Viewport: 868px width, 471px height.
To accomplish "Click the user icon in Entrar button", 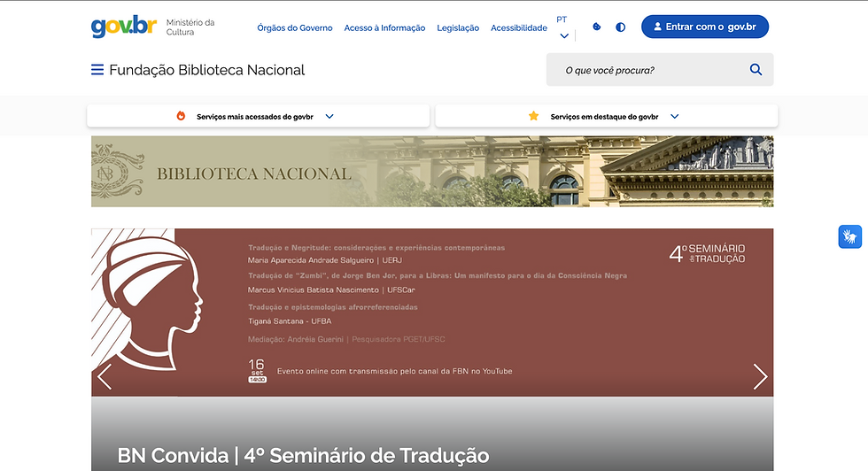I will [657, 27].
